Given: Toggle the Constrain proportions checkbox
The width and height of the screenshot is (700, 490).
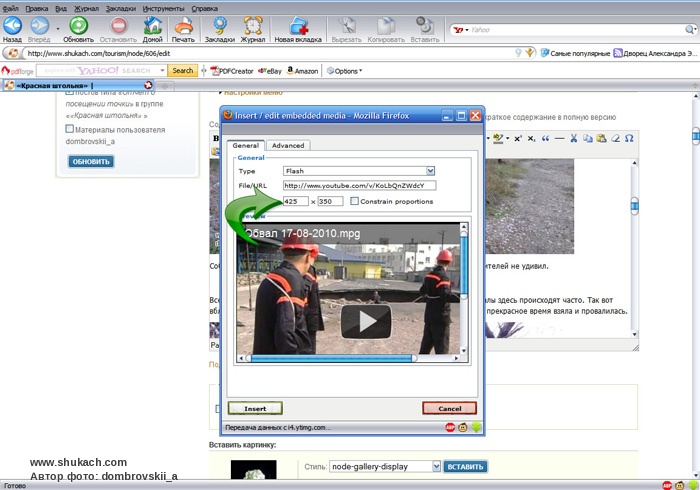Looking at the screenshot, I should coord(354,201).
